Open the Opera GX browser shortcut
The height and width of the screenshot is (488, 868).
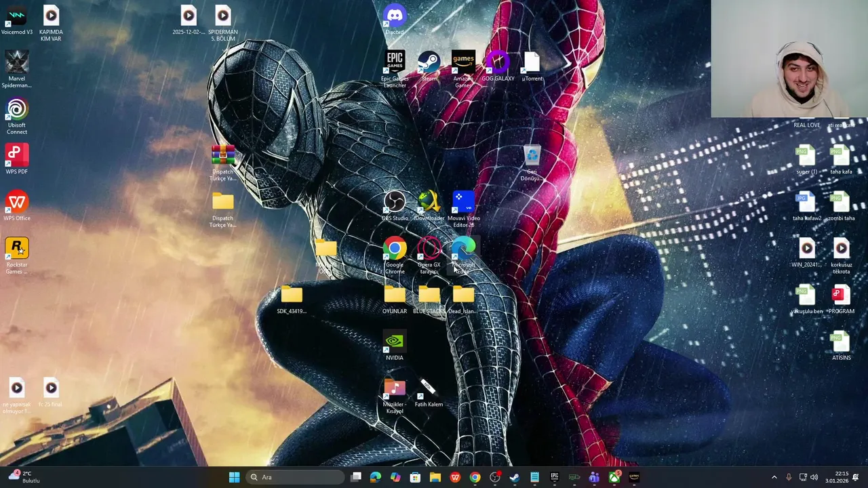coord(429,256)
